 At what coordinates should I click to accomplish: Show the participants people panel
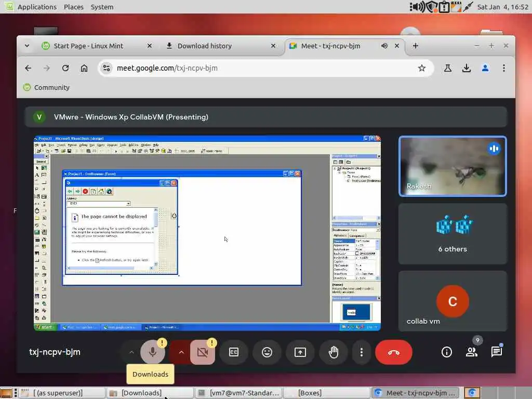coord(472,352)
